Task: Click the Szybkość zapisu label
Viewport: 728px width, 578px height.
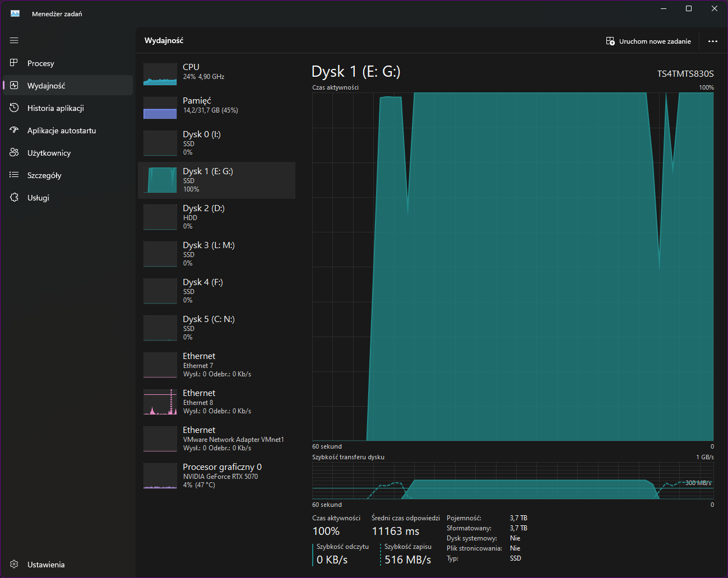Action: (408, 547)
